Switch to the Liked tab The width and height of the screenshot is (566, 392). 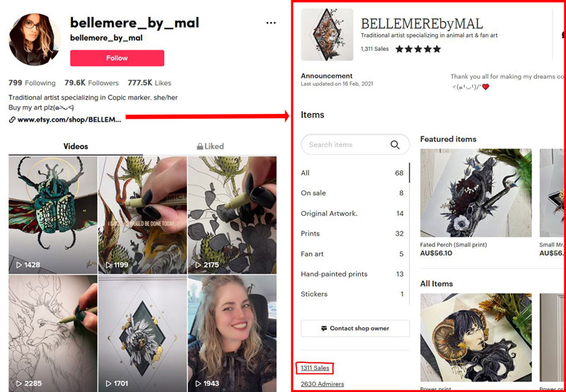pos(210,146)
